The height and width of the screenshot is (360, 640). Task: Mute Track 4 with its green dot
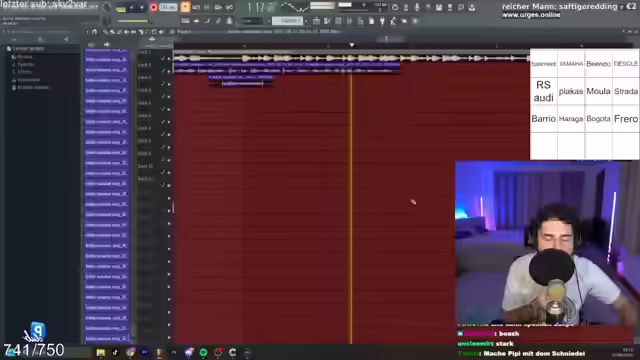(x=169, y=97)
